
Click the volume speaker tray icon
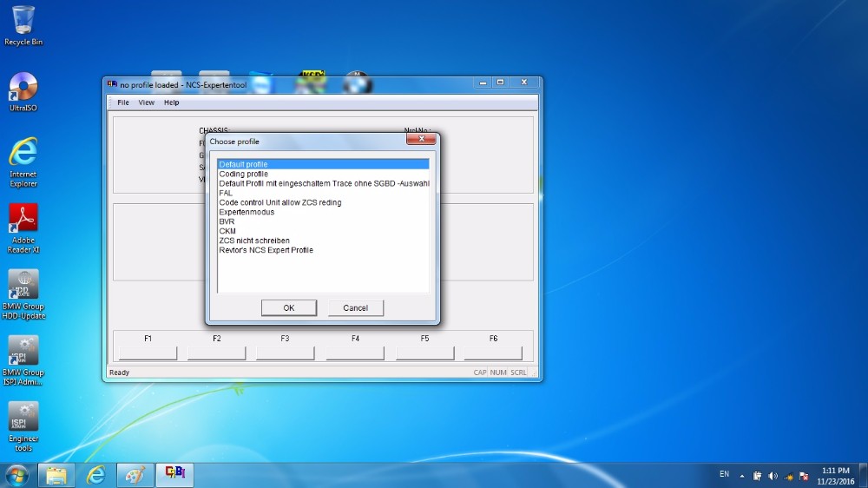click(x=773, y=476)
